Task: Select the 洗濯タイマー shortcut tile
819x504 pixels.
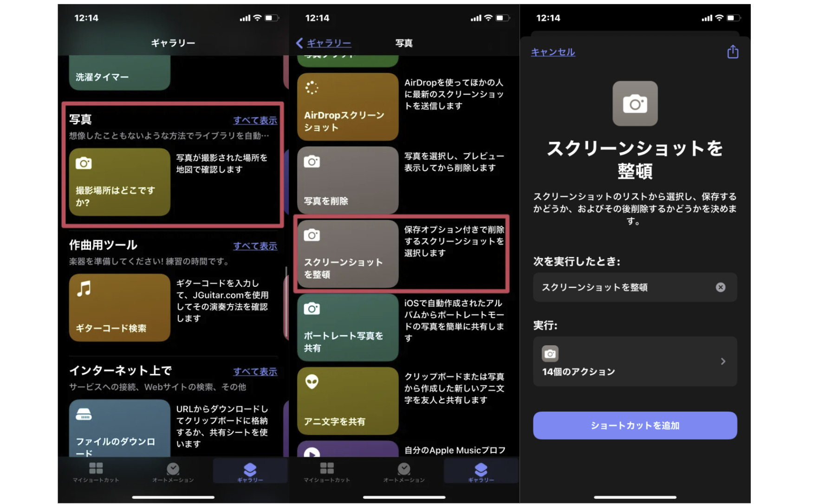Action: [119, 74]
